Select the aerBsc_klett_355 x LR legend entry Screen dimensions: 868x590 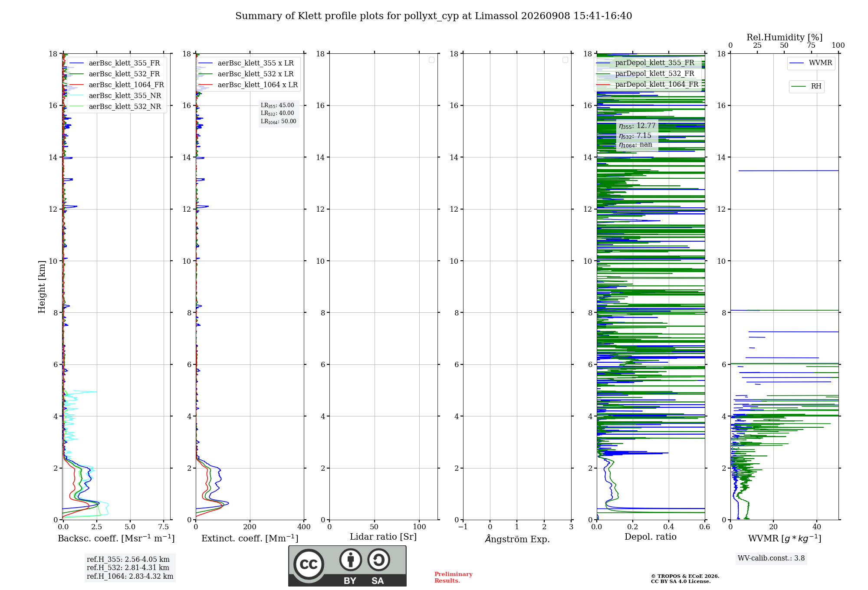click(246, 63)
